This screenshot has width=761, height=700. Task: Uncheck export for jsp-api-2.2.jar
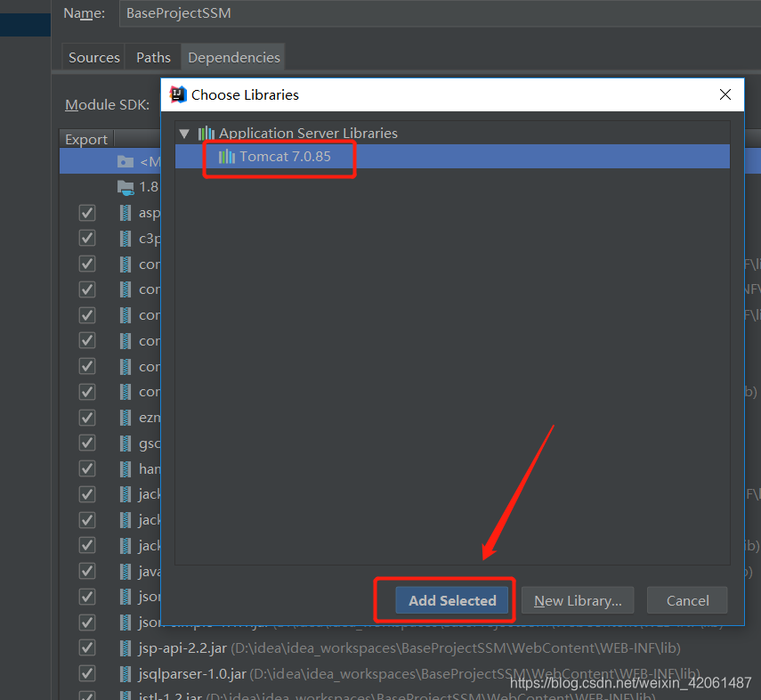87,648
